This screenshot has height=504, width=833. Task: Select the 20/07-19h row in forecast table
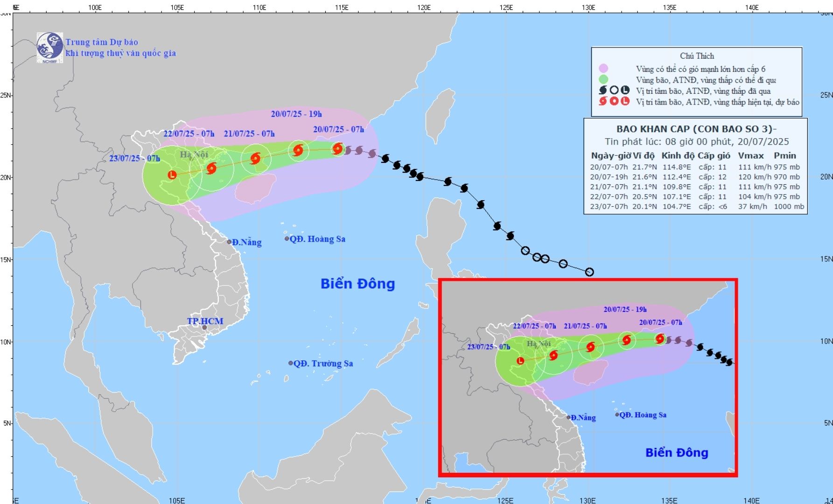[x=695, y=177]
